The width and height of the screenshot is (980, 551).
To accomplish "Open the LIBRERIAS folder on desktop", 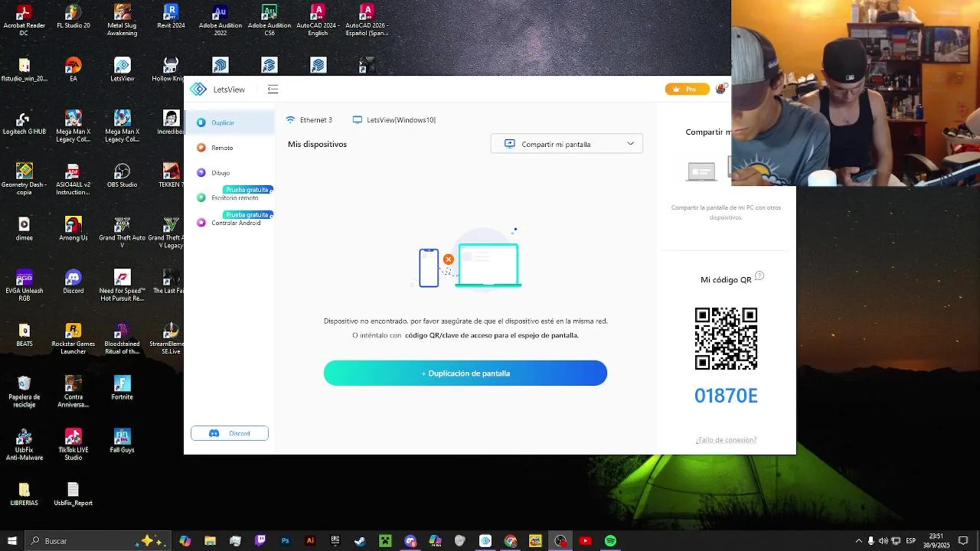I will point(24,495).
